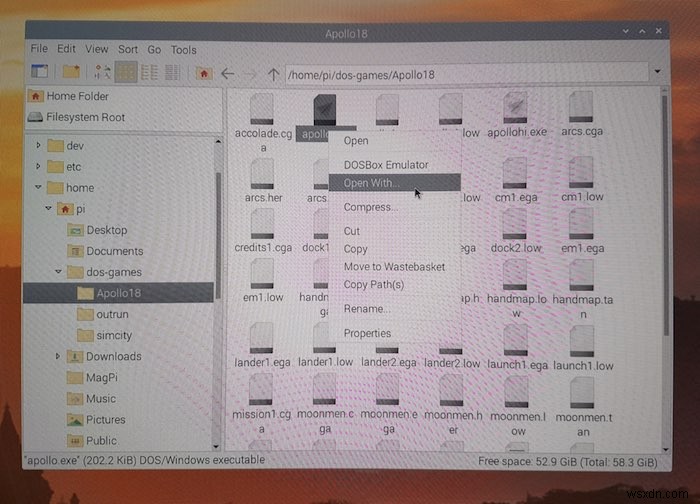Choose DOSBox Emulator in context menu
The width and height of the screenshot is (700, 504).
(395, 165)
